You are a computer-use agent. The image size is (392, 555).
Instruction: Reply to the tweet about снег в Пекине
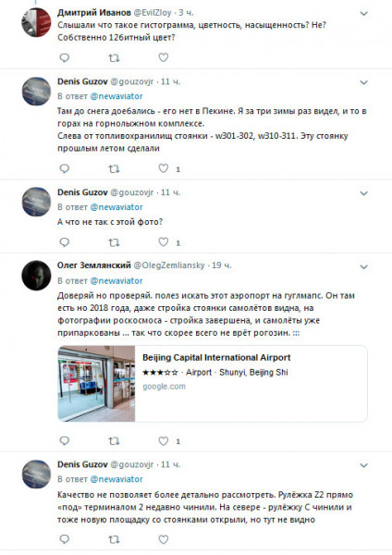64,168
